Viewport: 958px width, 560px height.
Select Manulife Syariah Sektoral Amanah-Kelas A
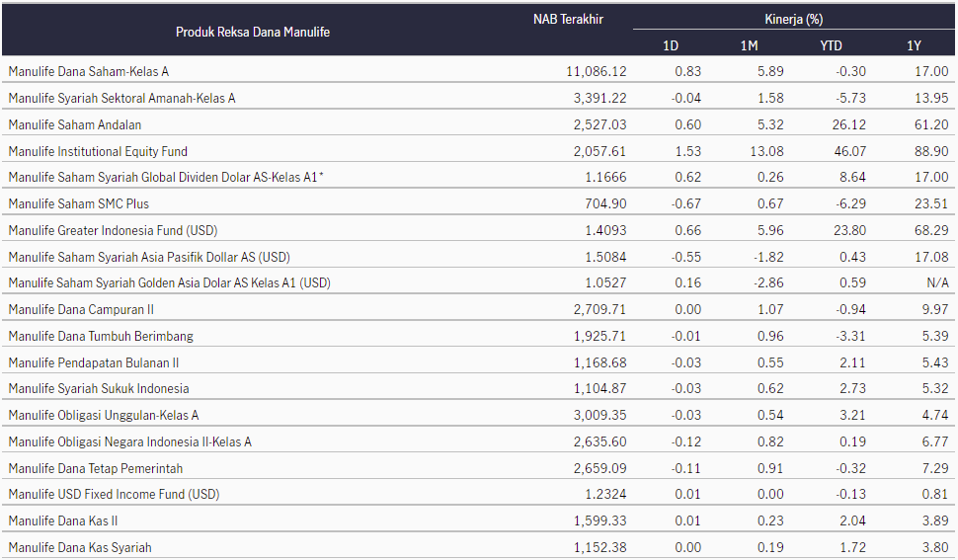tap(121, 99)
